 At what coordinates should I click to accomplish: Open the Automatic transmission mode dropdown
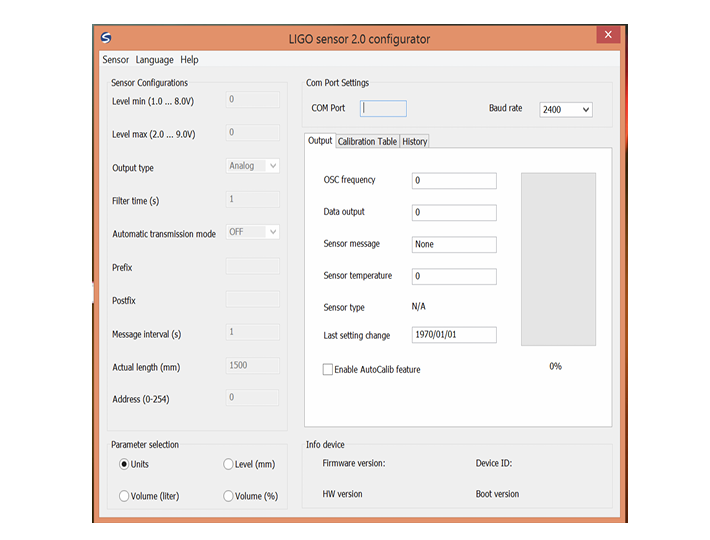[x=253, y=232]
